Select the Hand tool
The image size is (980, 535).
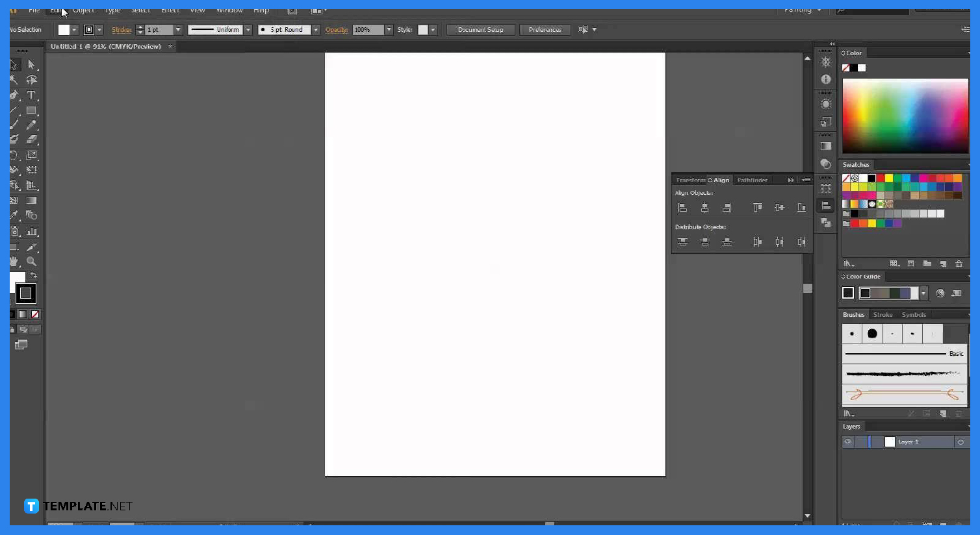pos(14,261)
